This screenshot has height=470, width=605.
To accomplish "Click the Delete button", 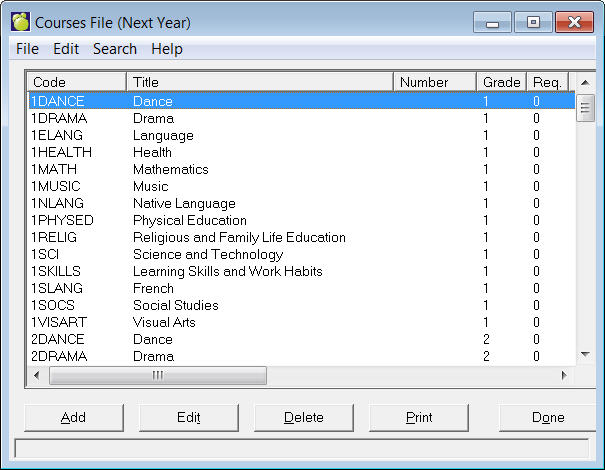I will [x=304, y=417].
